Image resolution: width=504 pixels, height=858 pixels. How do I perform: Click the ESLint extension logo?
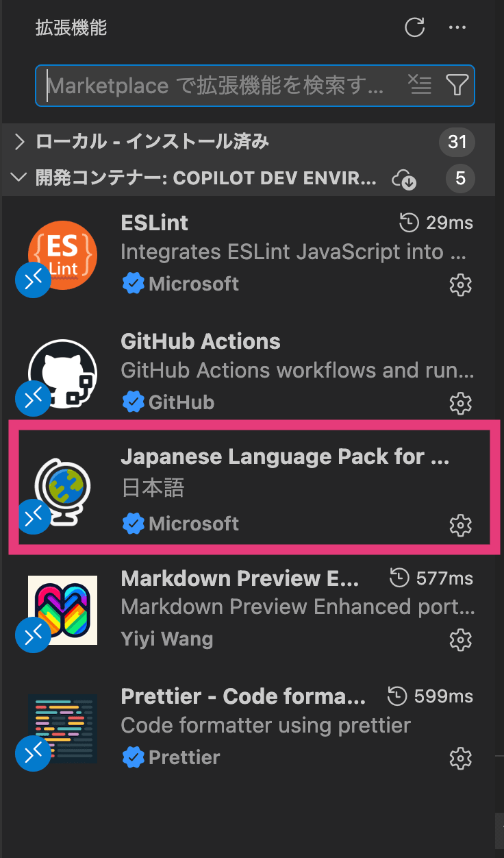point(62,255)
